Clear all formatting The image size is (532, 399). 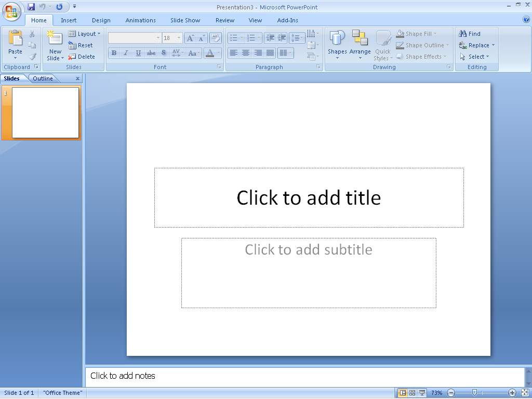coord(215,38)
